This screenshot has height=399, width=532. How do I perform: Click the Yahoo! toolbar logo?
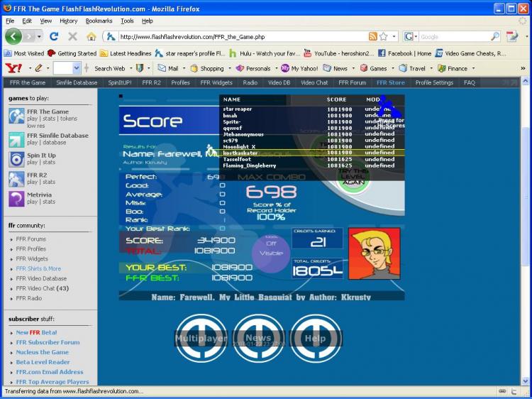(14, 68)
